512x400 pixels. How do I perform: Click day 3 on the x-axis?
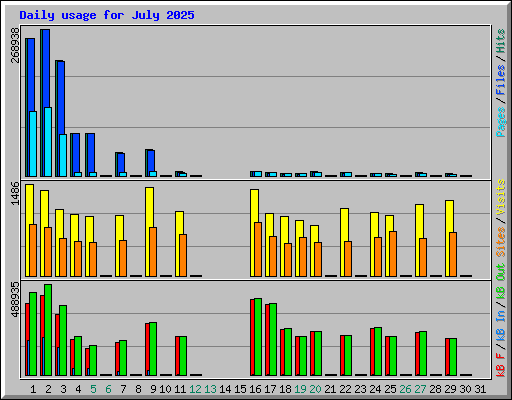(63, 389)
